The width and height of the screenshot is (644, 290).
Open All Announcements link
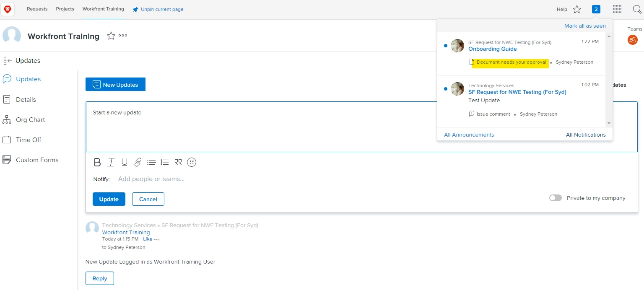469,135
